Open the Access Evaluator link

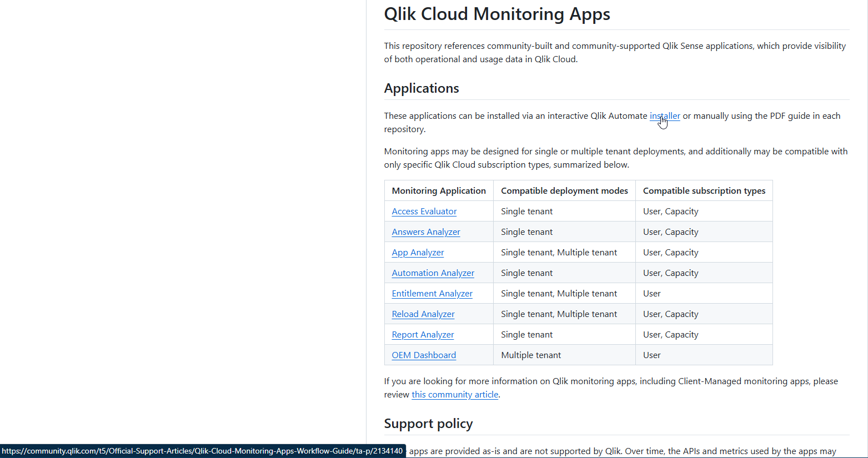(424, 212)
